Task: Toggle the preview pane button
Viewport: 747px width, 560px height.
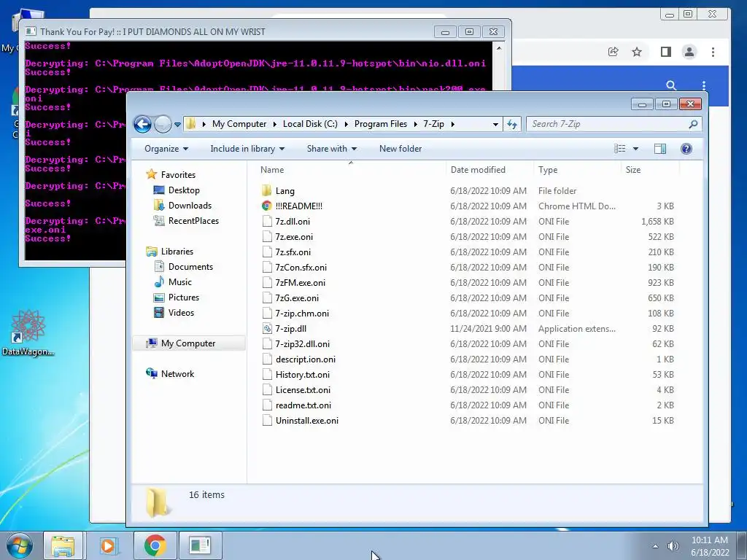Action: click(659, 149)
